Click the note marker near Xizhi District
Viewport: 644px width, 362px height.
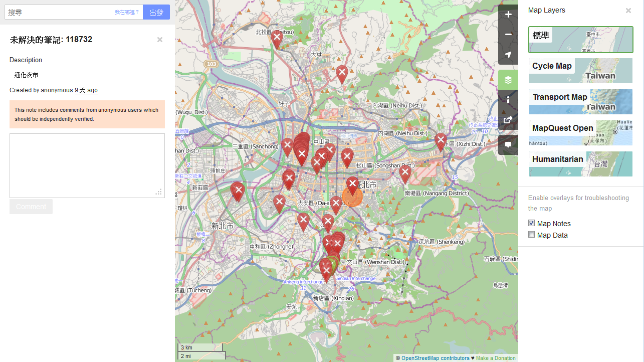pyautogui.click(x=441, y=140)
